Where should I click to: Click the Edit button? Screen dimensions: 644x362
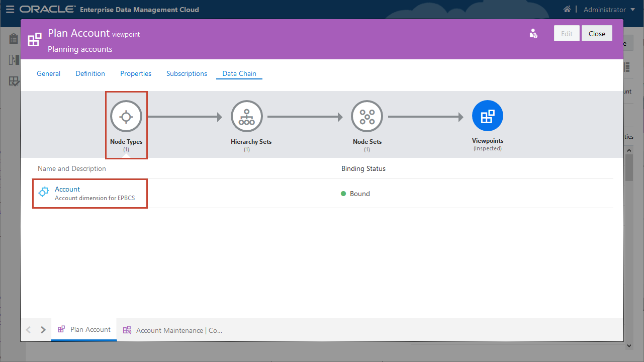pyautogui.click(x=567, y=34)
